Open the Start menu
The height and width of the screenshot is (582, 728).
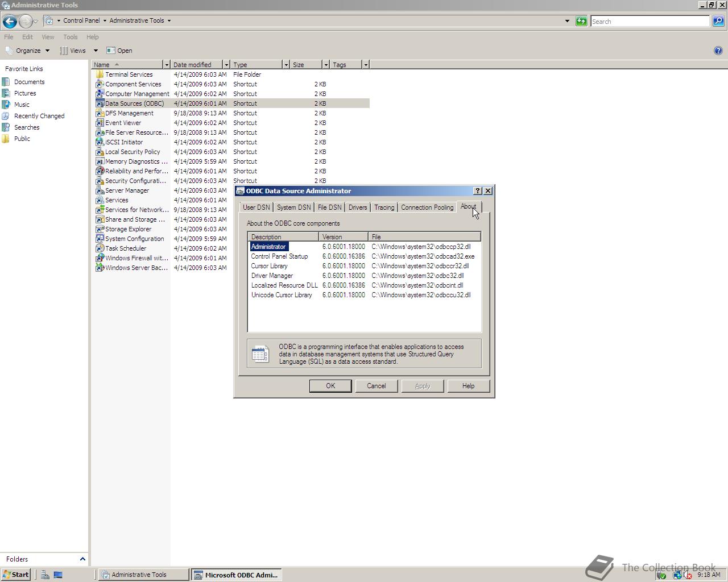16,575
